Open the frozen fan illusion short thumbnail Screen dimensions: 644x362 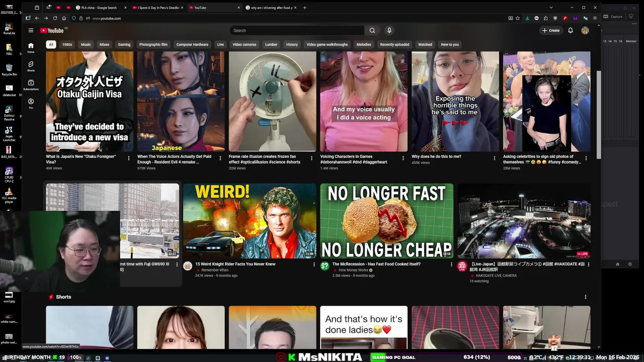tap(272, 101)
